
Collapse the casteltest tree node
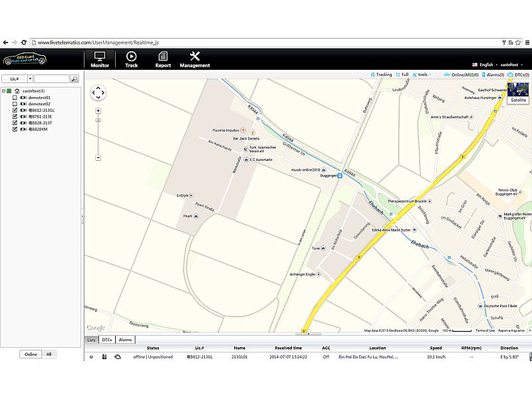pos(3,91)
